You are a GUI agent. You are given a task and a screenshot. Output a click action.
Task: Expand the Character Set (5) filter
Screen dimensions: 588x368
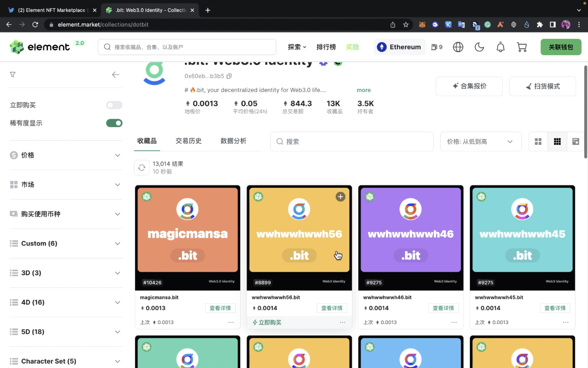66,361
